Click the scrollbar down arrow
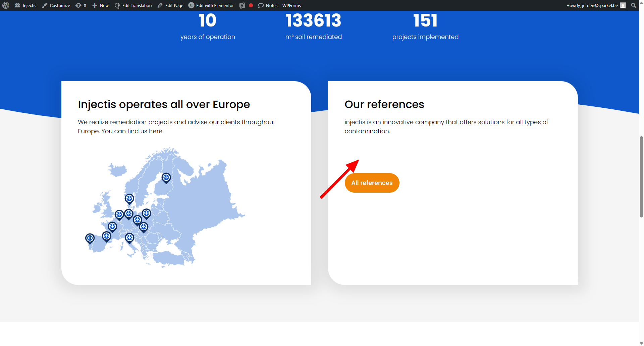The height and width of the screenshot is (346, 644). (641, 343)
